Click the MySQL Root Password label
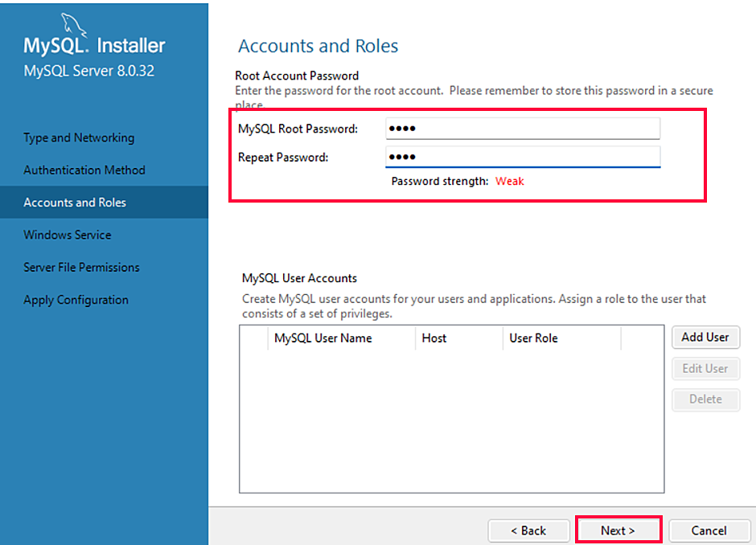 298,129
